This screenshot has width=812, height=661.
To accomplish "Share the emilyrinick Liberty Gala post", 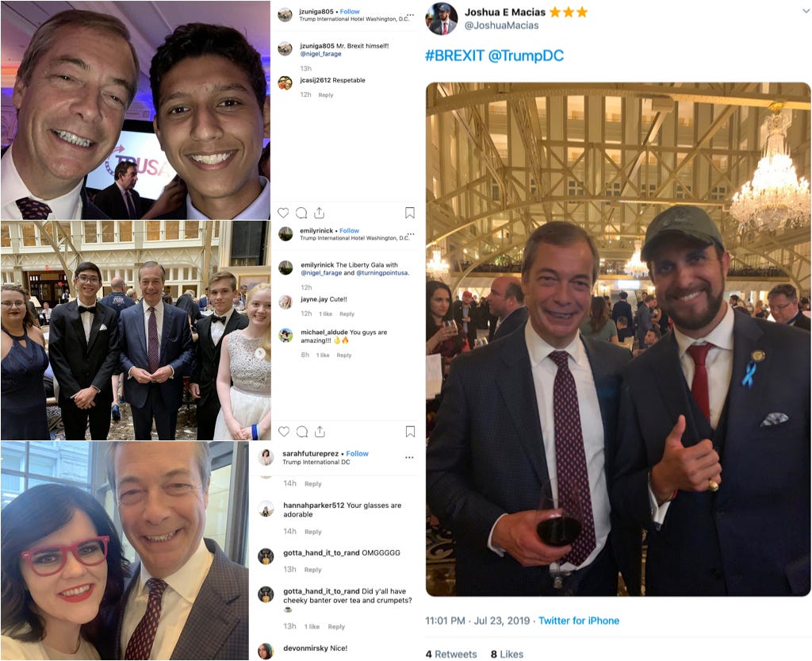I will 320,432.
